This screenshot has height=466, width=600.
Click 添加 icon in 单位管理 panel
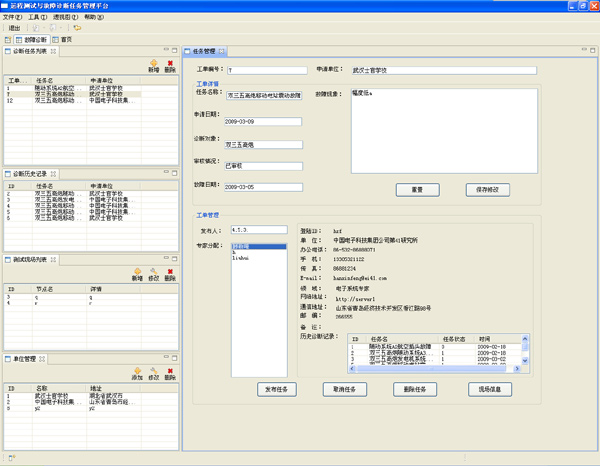137,372
